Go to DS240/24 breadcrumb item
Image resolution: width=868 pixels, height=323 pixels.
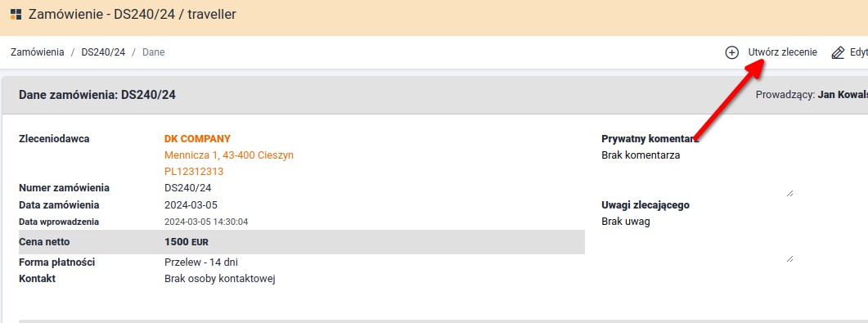point(104,52)
